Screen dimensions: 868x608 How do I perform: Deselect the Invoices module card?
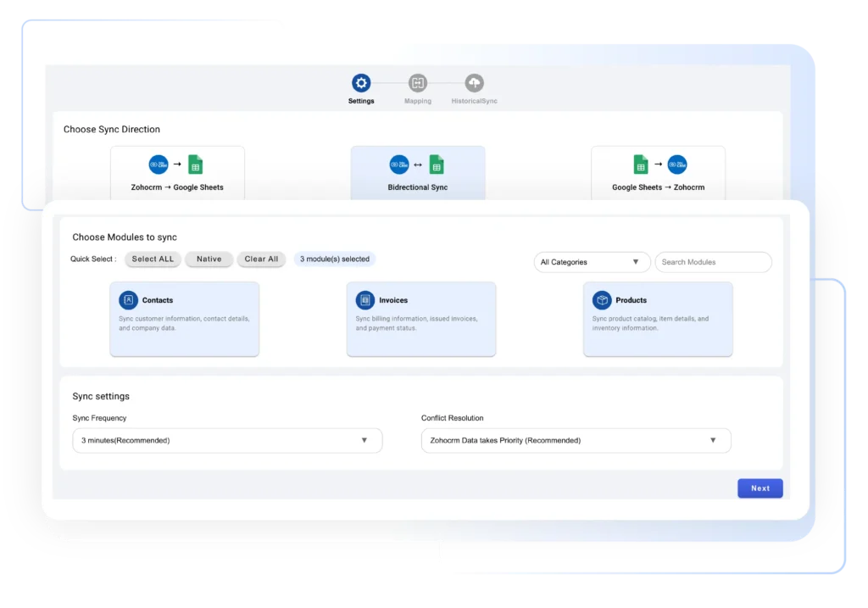[x=421, y=319]
